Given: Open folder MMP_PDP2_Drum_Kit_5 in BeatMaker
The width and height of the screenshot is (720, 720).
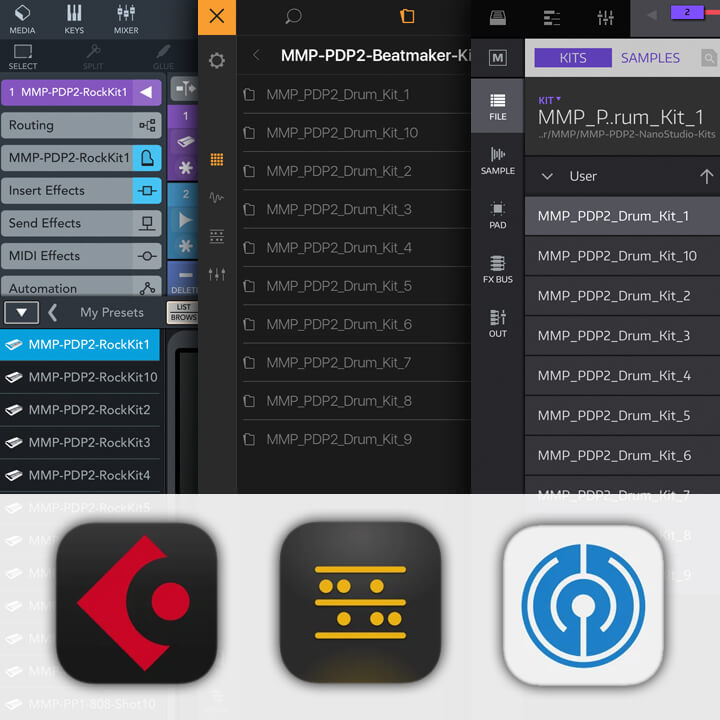Looking at the screenshot, I should [x=356, y=287].
